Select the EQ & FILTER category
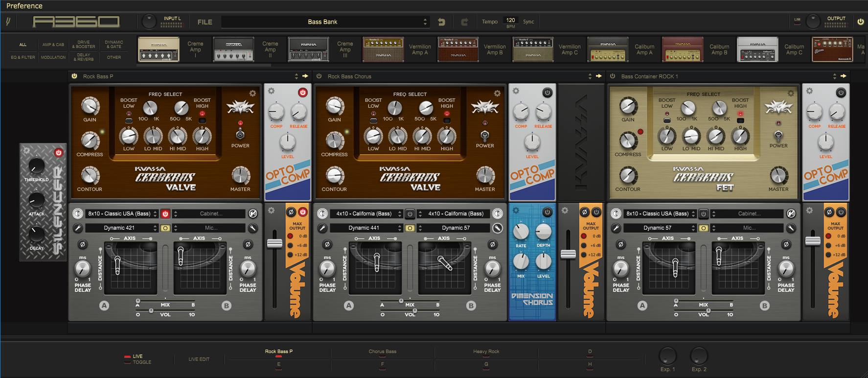868x378 pixels. pos(23,57)
